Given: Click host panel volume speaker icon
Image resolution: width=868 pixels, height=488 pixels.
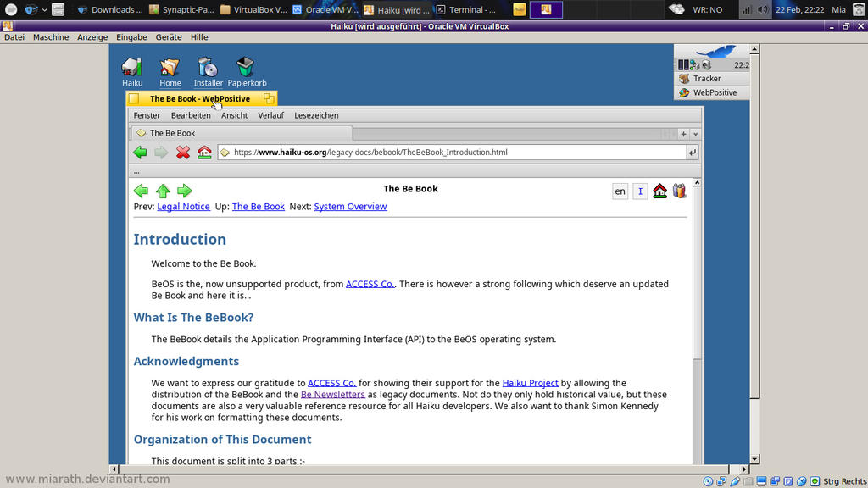Looking at the screenshot, I should [x=763, y=9].
